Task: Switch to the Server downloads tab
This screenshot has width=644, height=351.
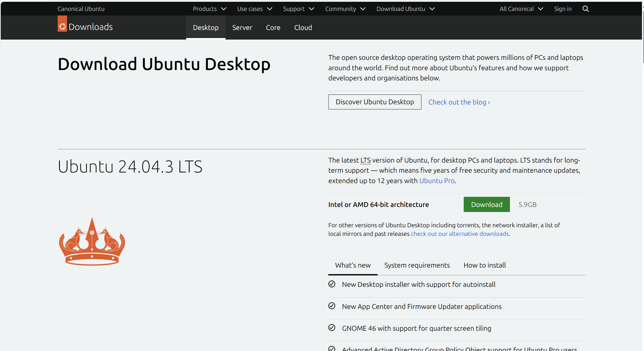Action: (x=242, y=27)
